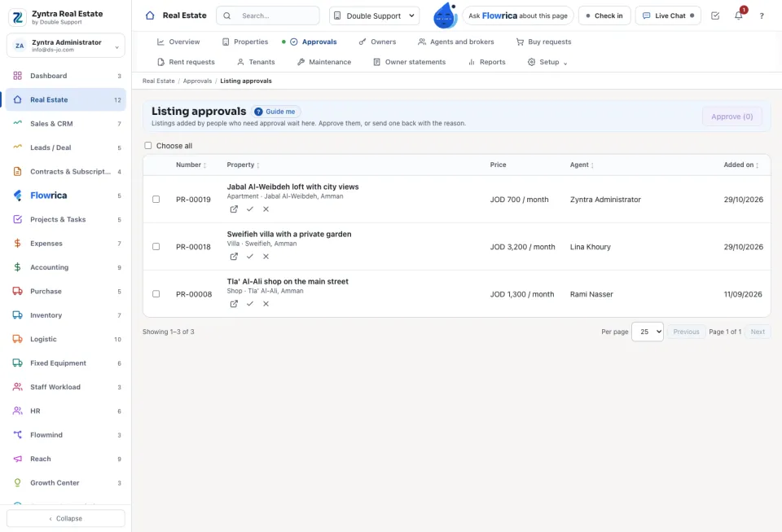Click the Guide me button
This screenshot has width=782, height=532.
pos(275,112)
